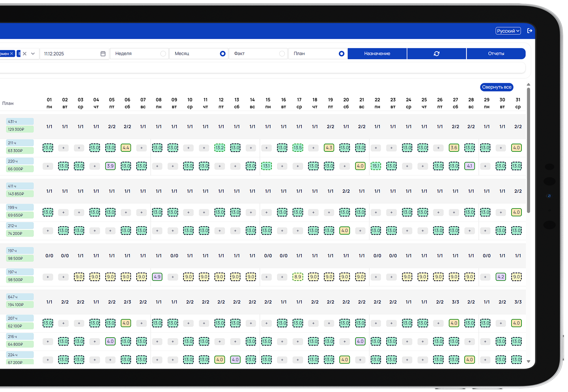Click the 4.4 shift badge on day 06
Screen dimensions: 568x392
click(126, 148)
